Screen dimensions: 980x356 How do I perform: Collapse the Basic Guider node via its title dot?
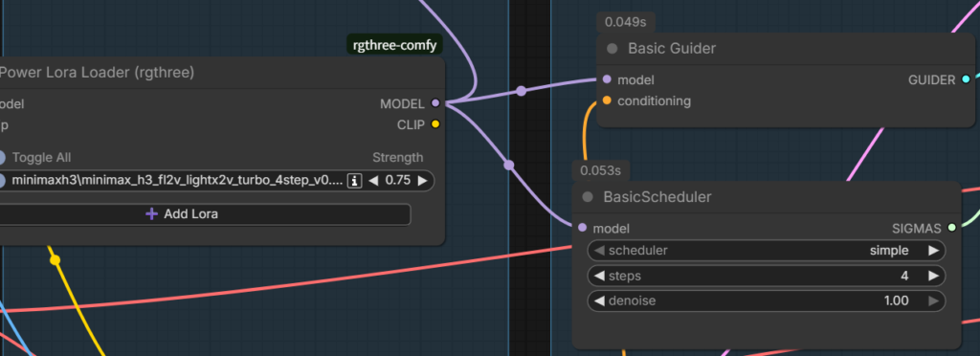tap(612, 49)
